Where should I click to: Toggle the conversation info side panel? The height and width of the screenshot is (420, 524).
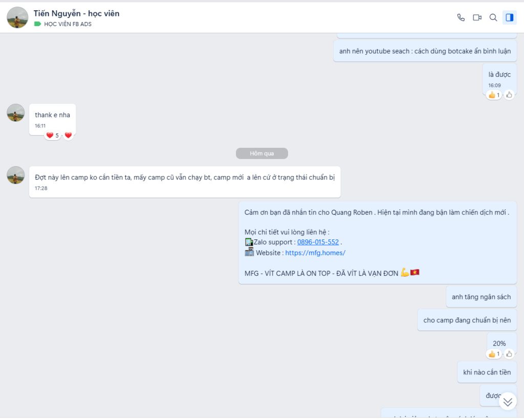click(x=509, y=17)
